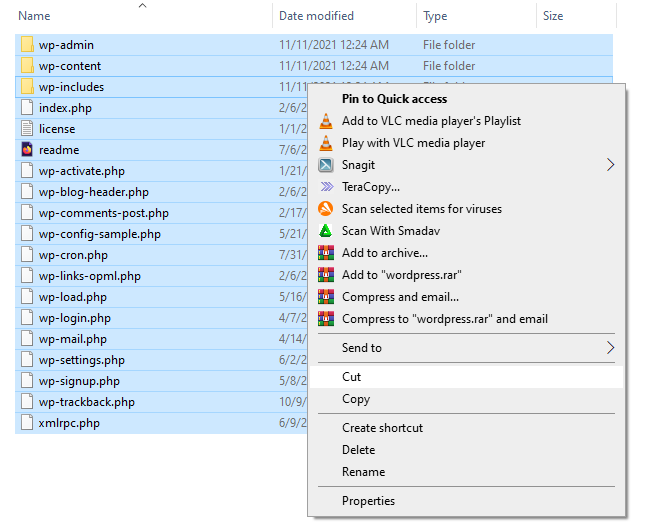Image resolution: width=646 pixels, height=526 pixels.
Task: Click the Snagit icon in context menu
Action: 325,165
